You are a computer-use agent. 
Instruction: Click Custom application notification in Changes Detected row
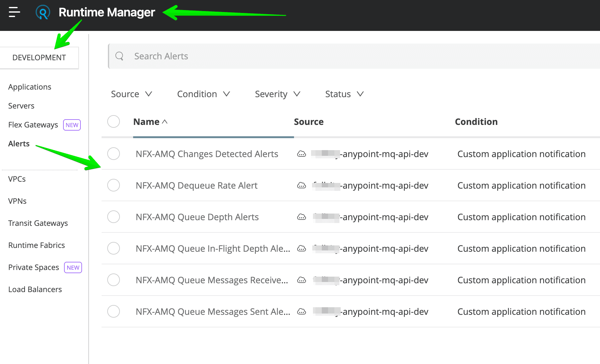click(x=521, y=154)
